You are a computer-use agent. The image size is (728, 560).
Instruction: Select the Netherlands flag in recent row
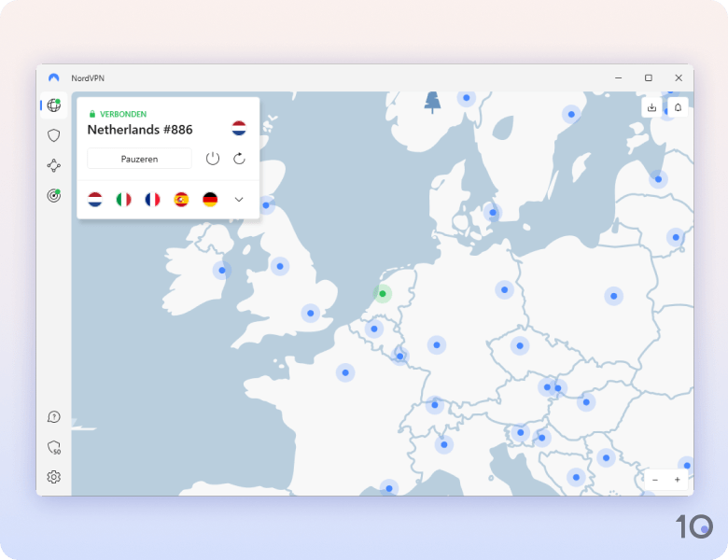tap(94, 200)
